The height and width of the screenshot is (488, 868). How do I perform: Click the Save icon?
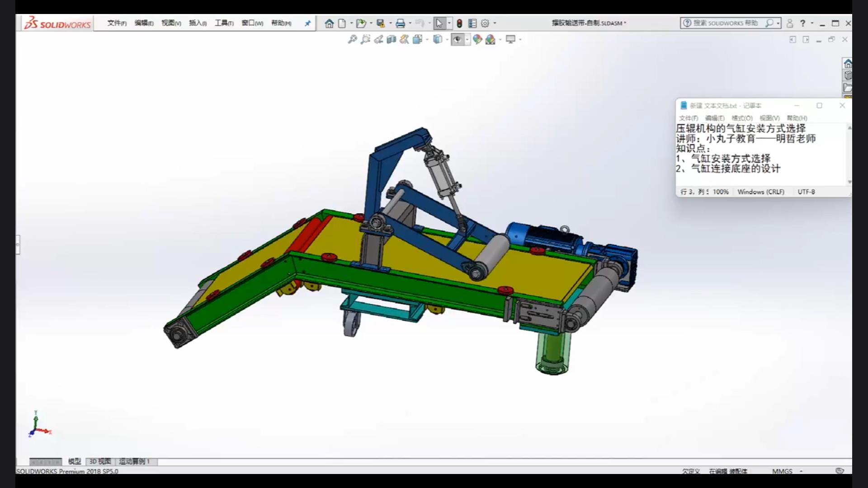381,23
